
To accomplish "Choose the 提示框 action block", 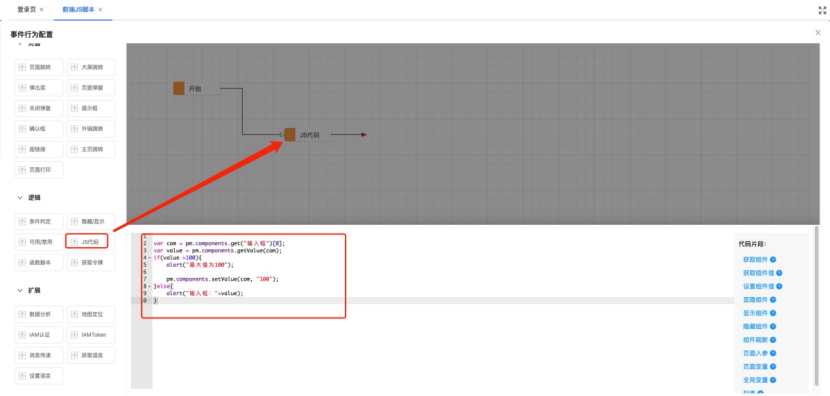I will [91, 108].
